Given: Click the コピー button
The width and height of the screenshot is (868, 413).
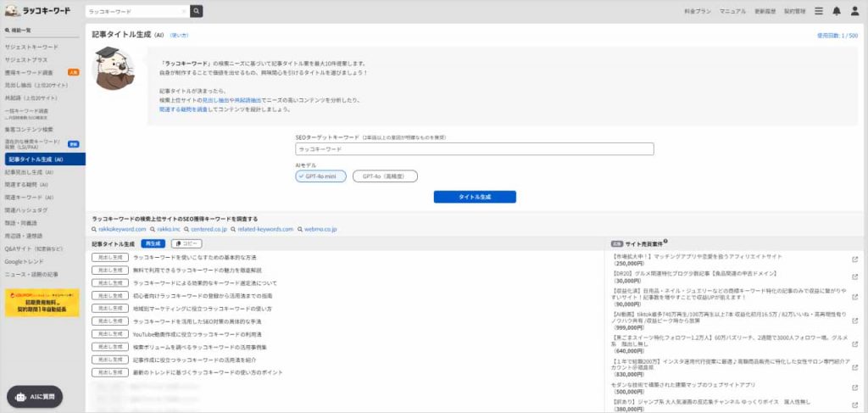Looking at the screenshot, I should point(186,243).
